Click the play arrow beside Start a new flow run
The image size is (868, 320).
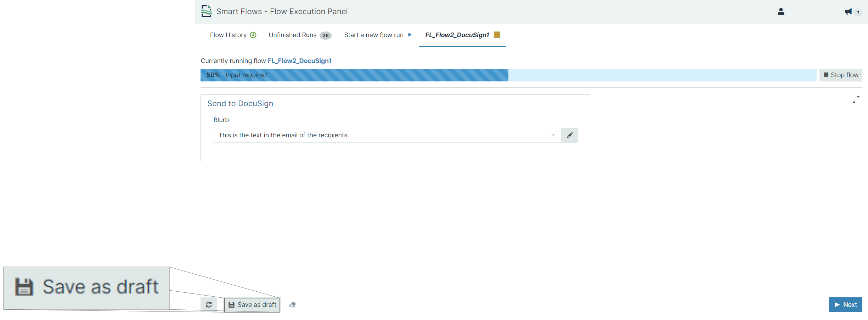[410, 35]
